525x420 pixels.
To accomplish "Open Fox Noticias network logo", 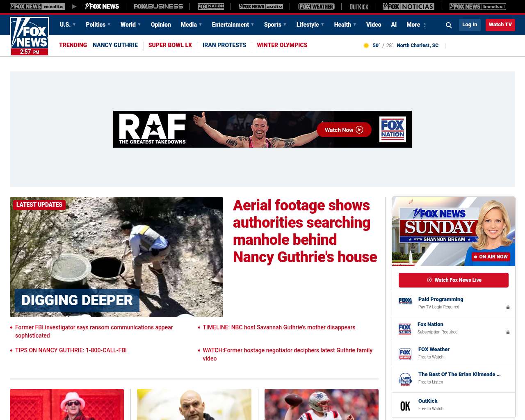I will tap(409, 7).
